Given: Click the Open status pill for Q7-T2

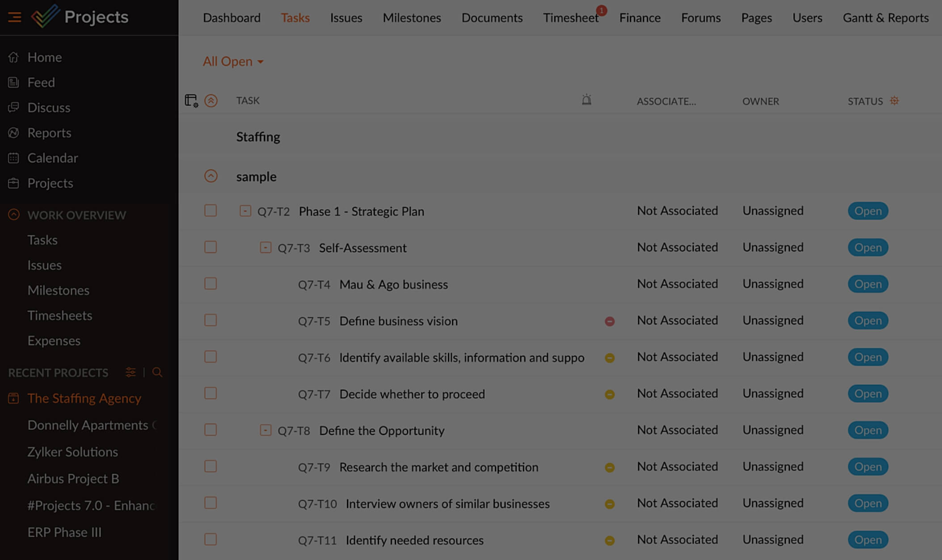Looking at the screenshot, I should [x=867, y=211].
